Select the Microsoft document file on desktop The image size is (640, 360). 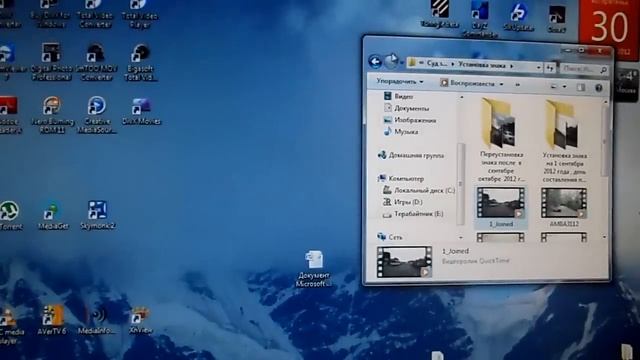click(314, 268)
